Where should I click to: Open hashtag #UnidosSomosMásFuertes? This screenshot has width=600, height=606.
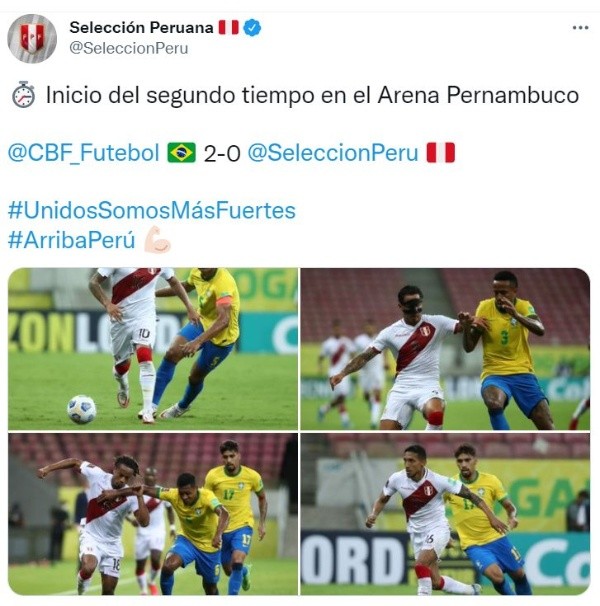[152, 211]
